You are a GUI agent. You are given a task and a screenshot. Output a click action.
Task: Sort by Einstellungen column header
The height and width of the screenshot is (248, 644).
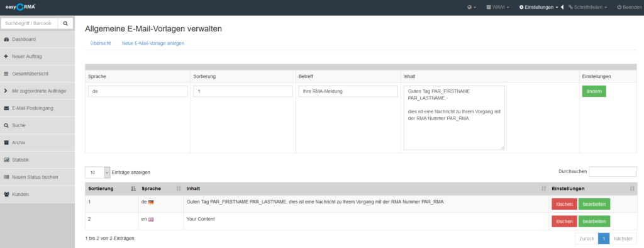592,188
